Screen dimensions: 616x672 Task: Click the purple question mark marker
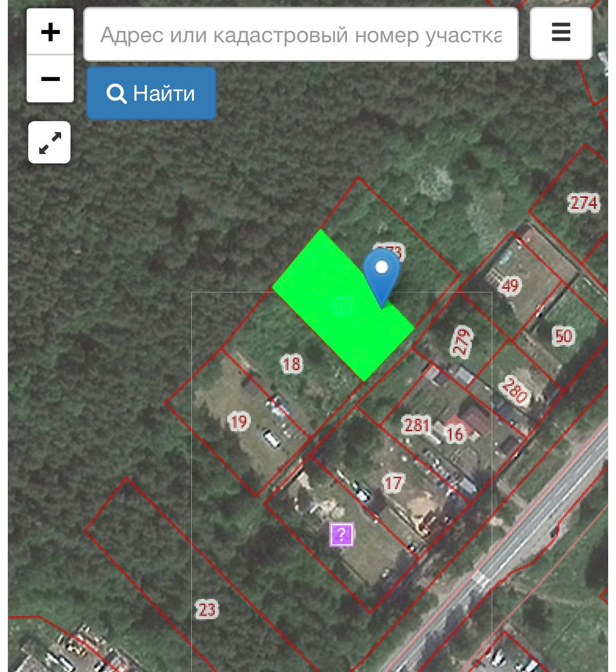342,534
